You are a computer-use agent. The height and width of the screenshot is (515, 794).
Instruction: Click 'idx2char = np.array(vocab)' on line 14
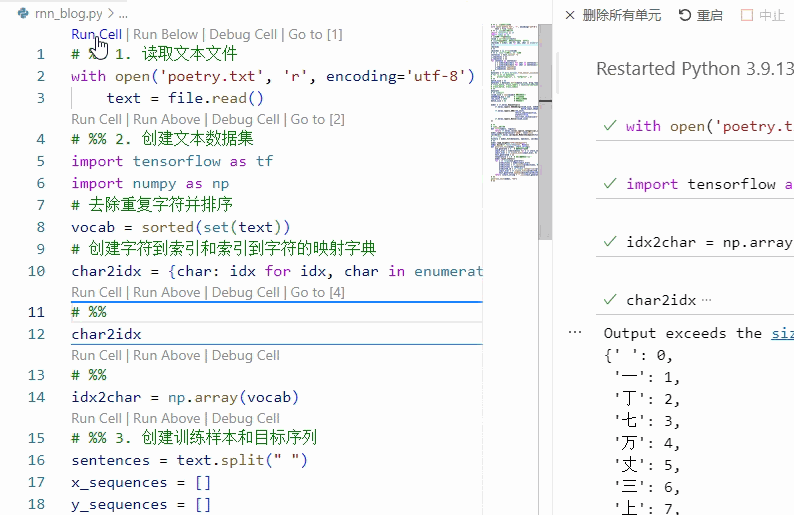pyautogui.click(x=185, y=397)
